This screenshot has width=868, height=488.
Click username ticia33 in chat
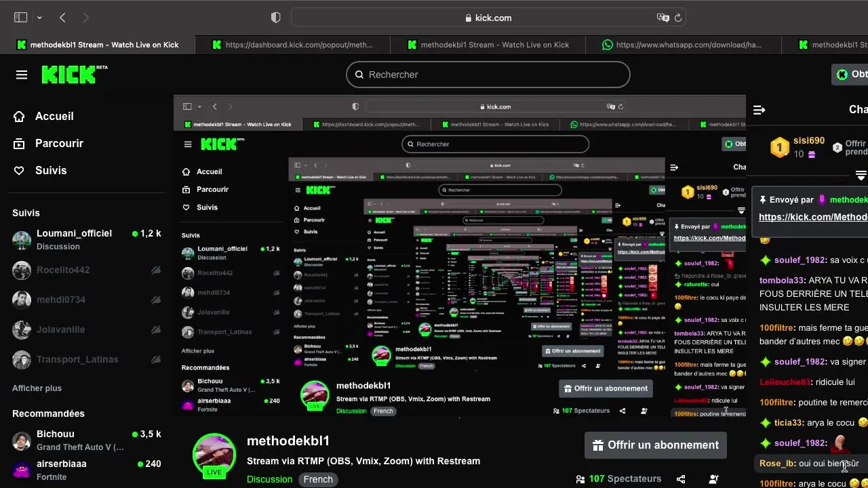coord(789,422)
